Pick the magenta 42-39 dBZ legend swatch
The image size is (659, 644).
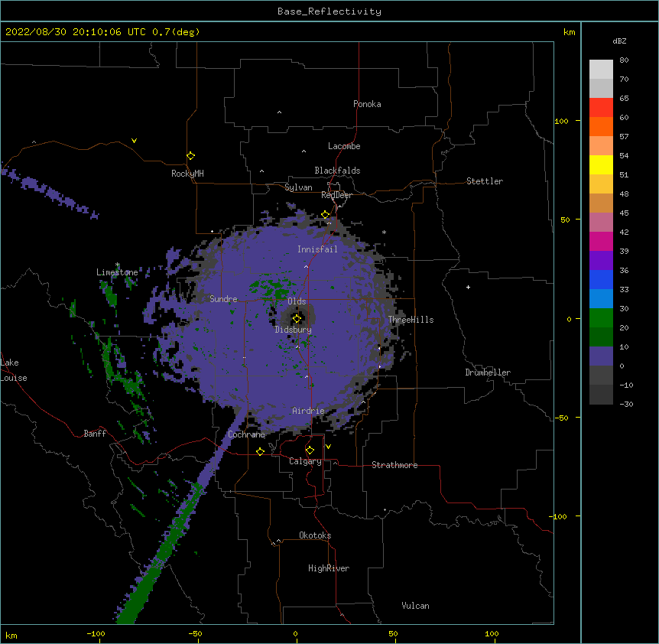click(x=601, y=241)
